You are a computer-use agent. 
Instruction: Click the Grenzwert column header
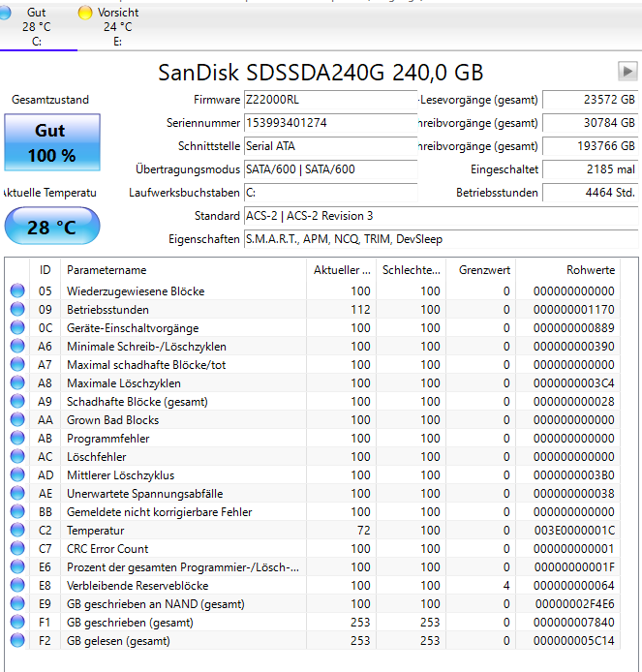click(x=481, y=270)
